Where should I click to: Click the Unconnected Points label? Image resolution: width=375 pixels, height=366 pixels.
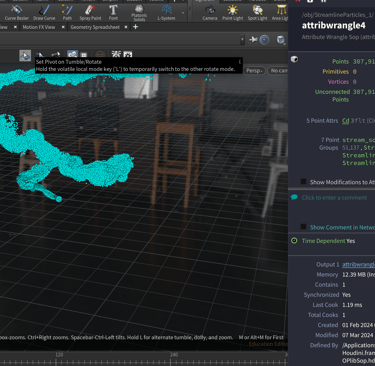point(332,95)
